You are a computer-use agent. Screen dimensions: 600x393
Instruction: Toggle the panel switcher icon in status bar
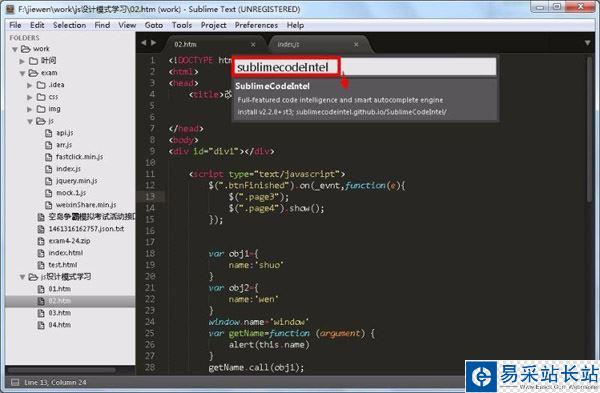point(15,382)
